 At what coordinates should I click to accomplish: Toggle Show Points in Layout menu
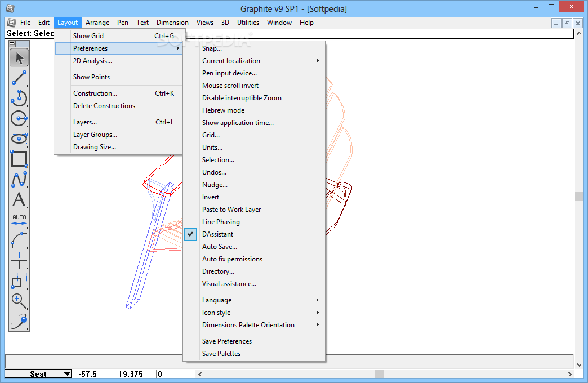pyautogui.click(x=118, y=77)
